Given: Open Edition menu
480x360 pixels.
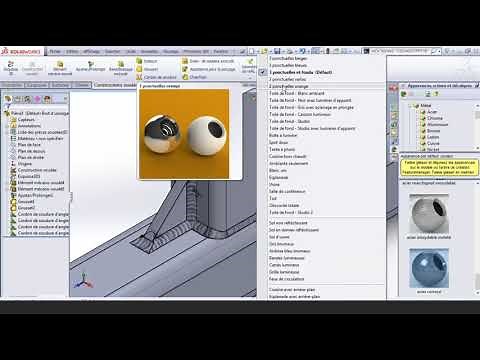Looking at the screenshot, I should 72,51.
